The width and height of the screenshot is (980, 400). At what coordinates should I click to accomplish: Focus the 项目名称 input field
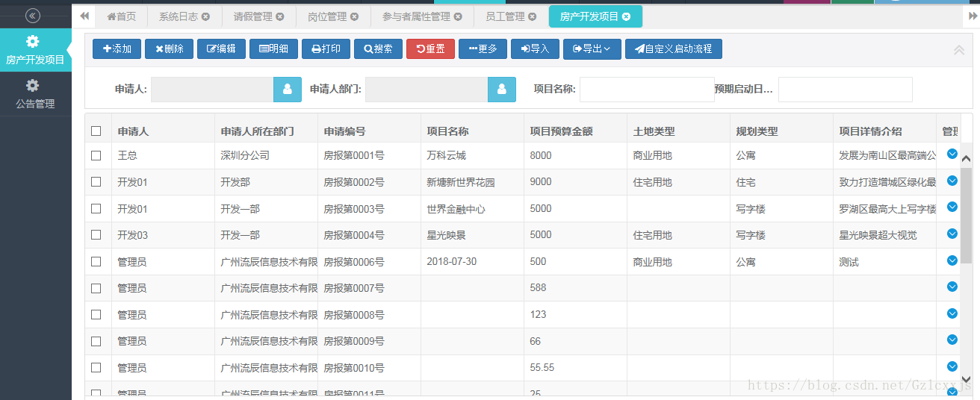click(x=647, y=90)
